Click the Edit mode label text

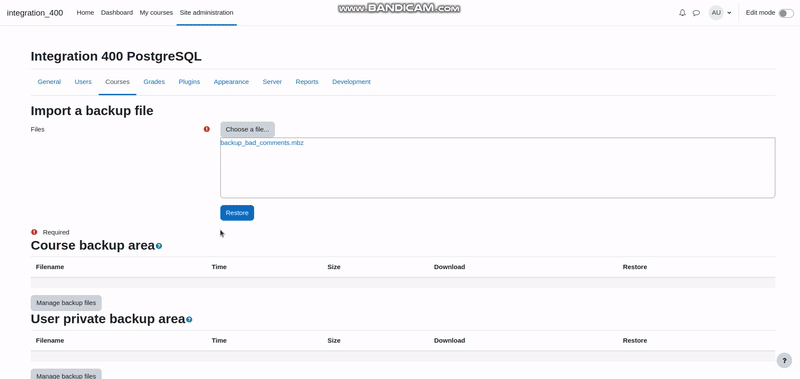point(760,13)
